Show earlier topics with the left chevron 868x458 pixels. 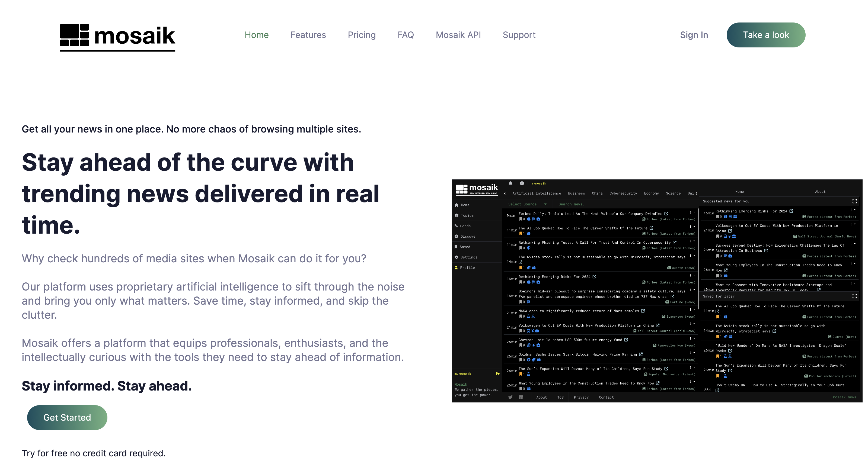(x=505, y=194)
